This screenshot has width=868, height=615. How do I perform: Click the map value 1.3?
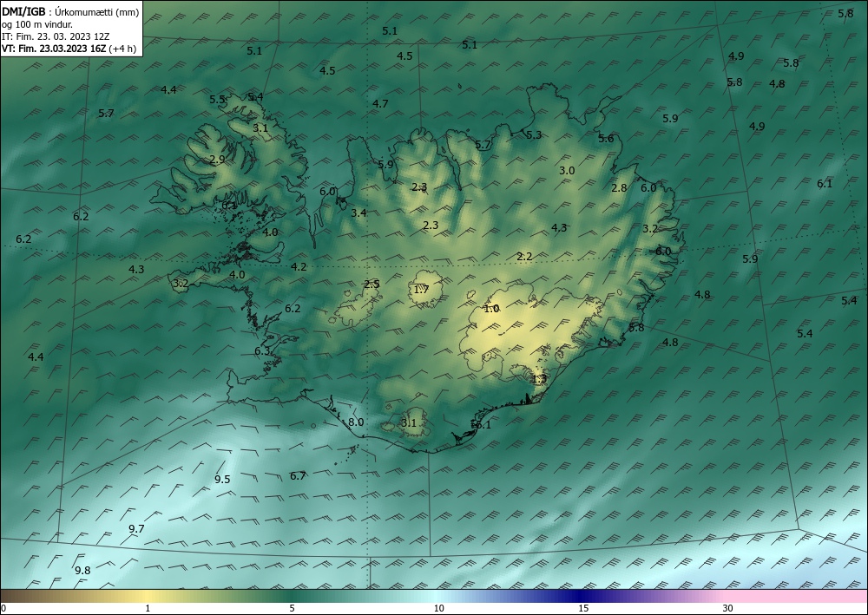[x=539, y=379]
